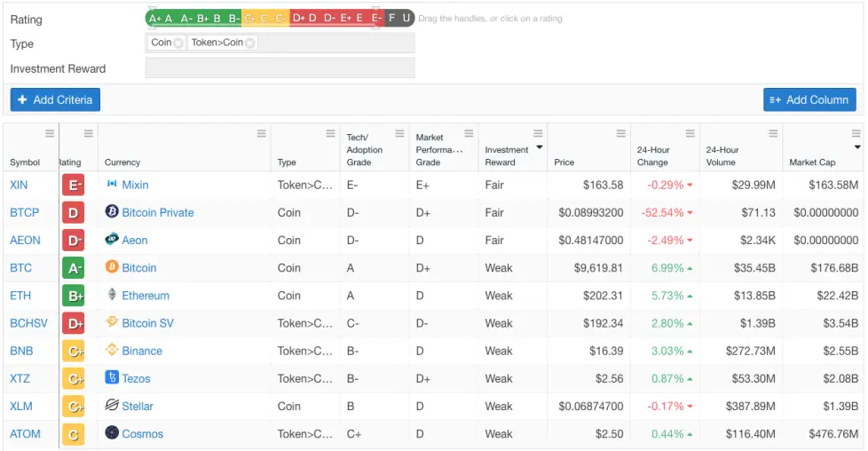Image resolution: width=868 pixels, height=451 pixels.
Task: Click the $476.76M market cap for Cosmos
Action: click(833, 434)
